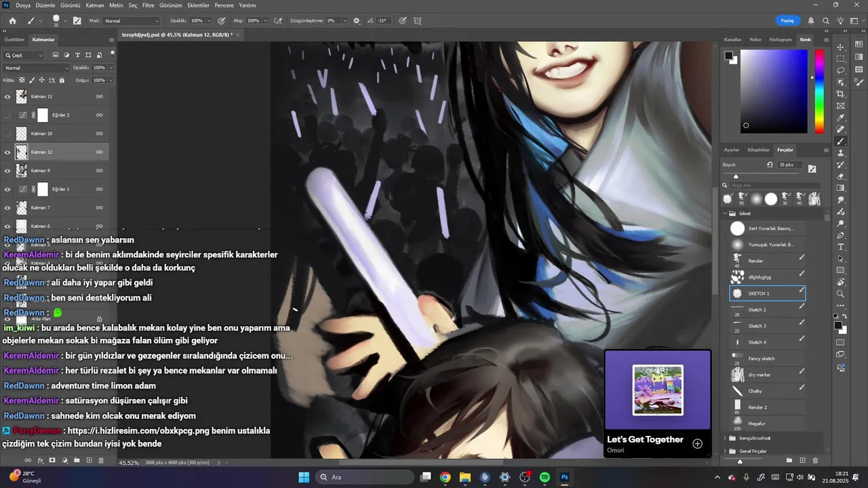Open the brush settings panel toggle icon
Image resolution: width=868 pixels, height=488 pixels.
coord(77,21)
